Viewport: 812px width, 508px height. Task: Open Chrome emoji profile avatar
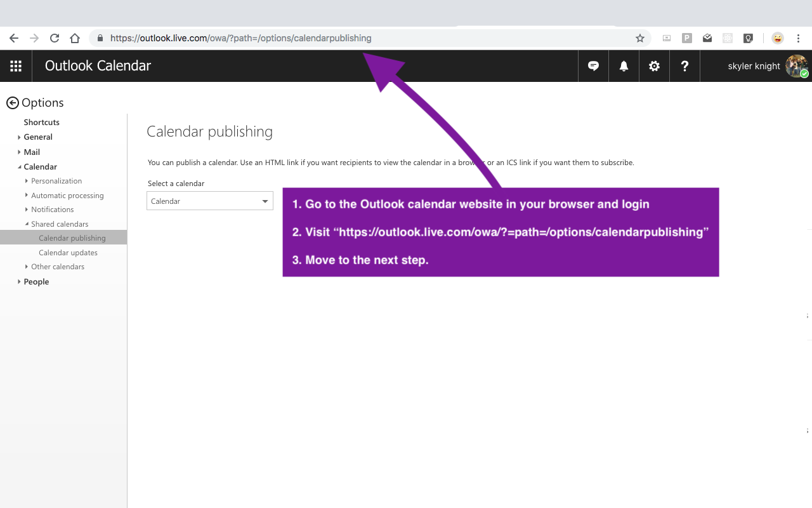(x=777, y=38)
